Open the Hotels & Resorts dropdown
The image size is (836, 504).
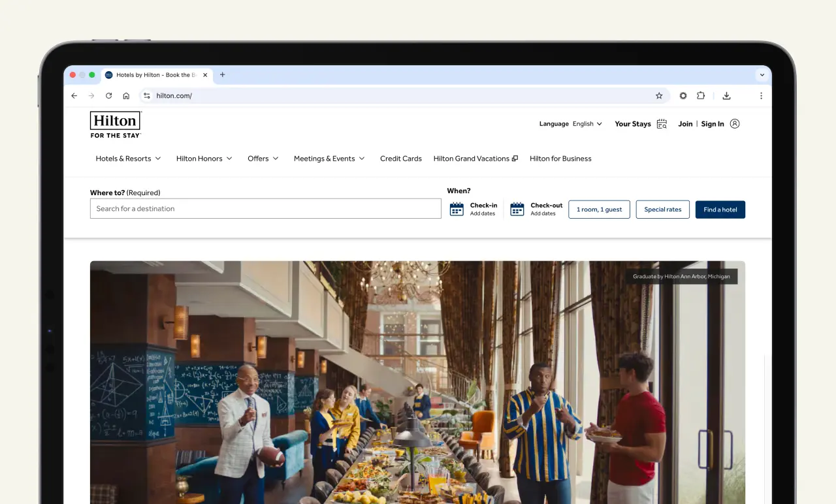coord(128,158)
